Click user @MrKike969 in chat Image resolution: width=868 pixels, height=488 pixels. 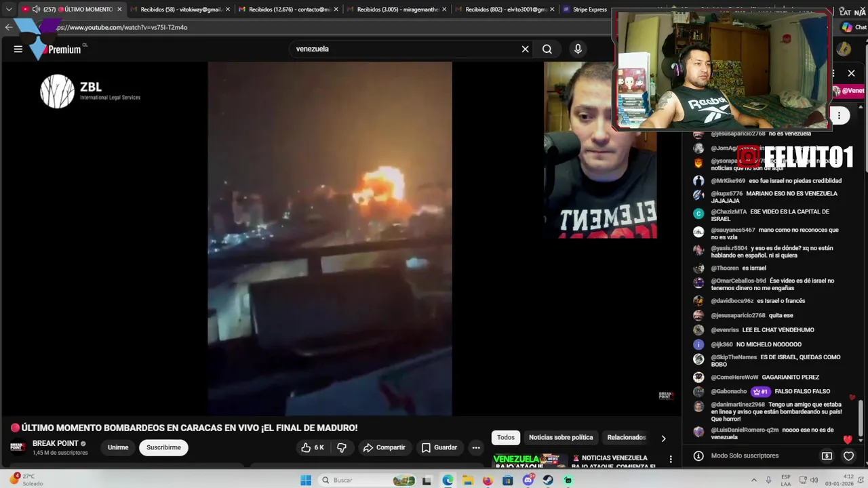[728, 181]
